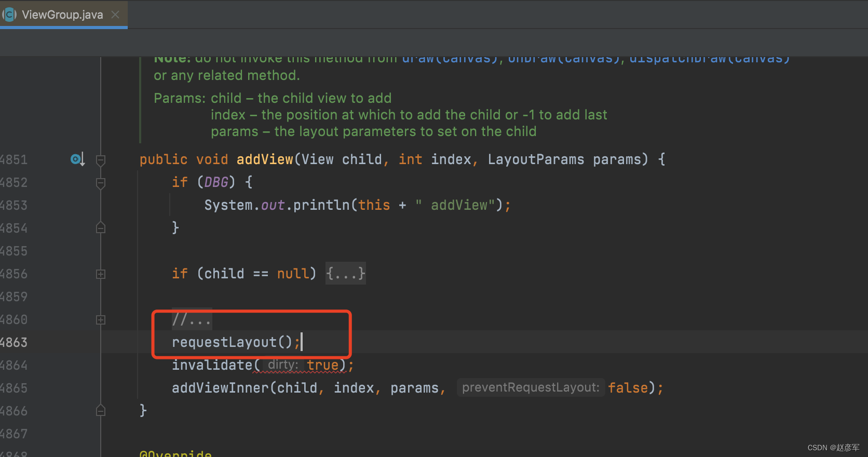Click method end fold marker at line 4866
This screenshot has width=868, height=457.
tap(101, 410)
